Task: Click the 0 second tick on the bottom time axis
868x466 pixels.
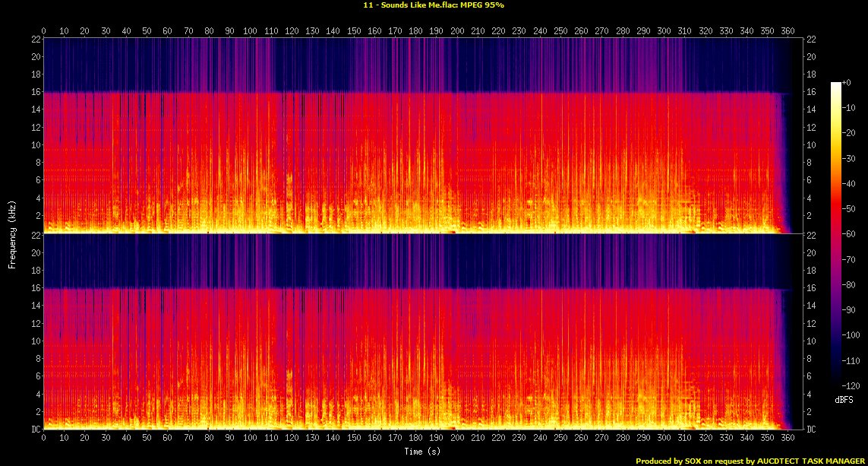Action: click(x=44, y=438)
